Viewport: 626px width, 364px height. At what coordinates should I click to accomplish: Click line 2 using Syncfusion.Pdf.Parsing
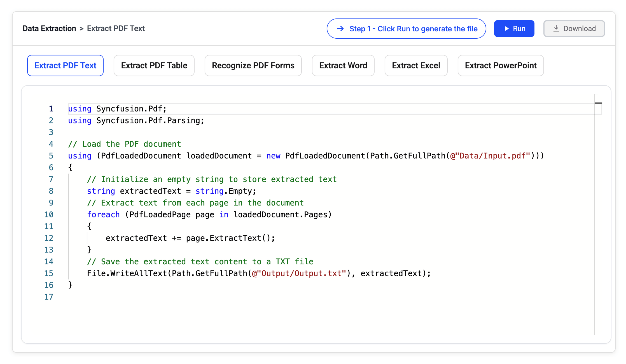coord(136,120)
